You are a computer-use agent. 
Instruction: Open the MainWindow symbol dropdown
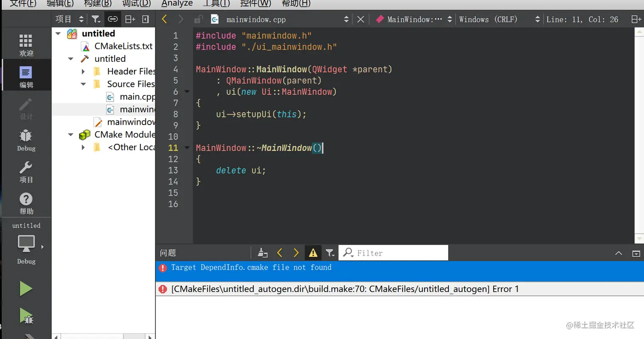click(x=414, y=19)
